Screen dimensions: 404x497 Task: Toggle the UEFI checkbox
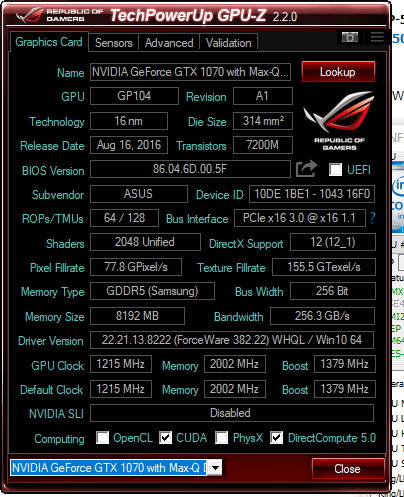click(x=335, y=169)
